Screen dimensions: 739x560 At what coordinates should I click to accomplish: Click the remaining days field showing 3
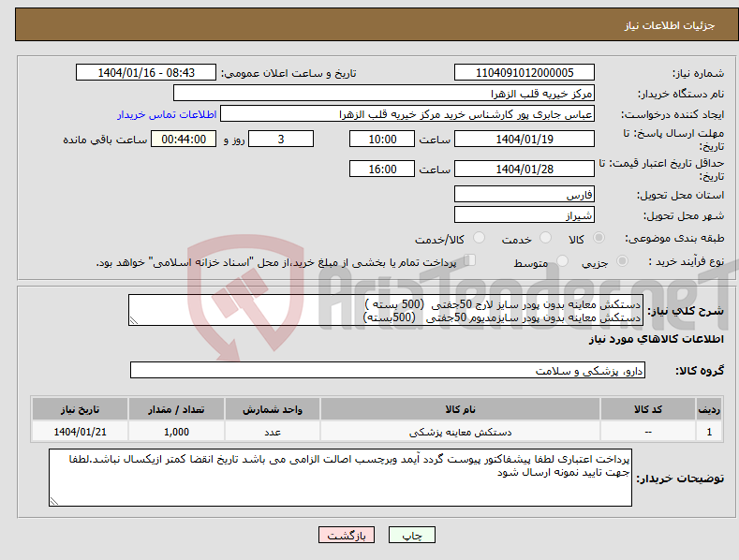(x=281, y=139)
